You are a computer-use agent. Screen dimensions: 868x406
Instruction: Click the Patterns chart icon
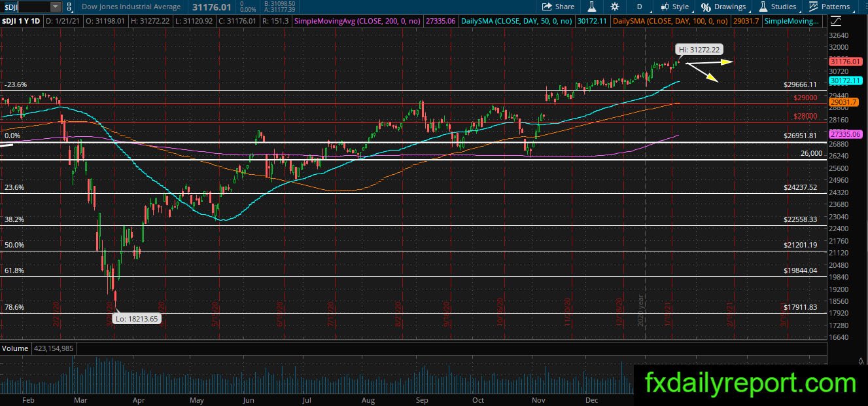[x=812, y=7]
